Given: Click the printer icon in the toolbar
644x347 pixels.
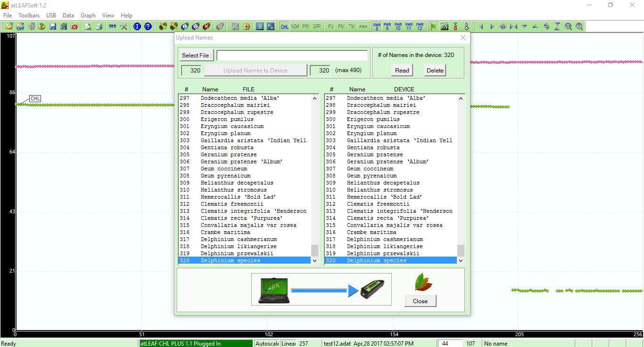Looking at the screenshot, I should [99, 27].
